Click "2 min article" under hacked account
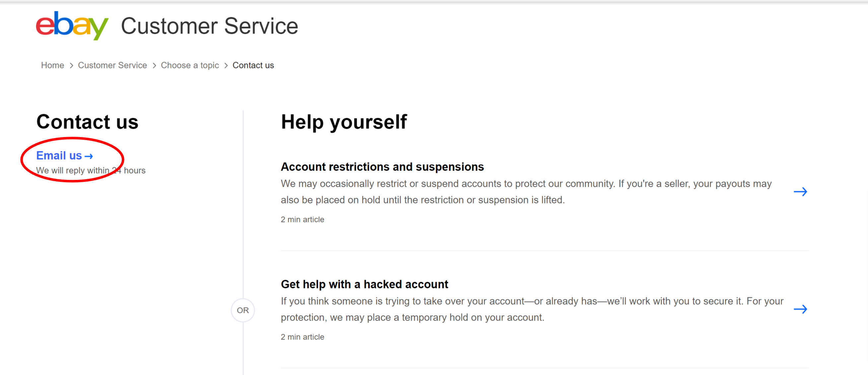The height and width of the screenshot is (375, 868). tap(302, 337)
